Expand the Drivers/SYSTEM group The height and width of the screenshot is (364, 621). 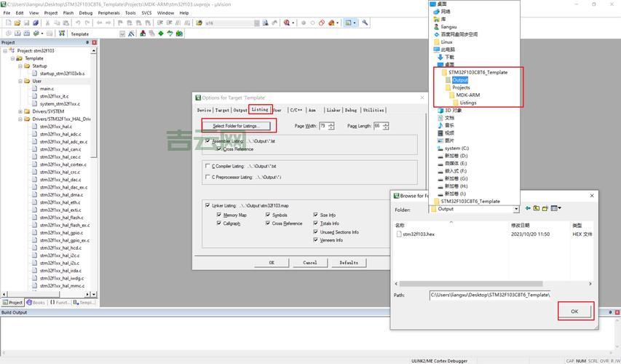(x=20, y=111)
